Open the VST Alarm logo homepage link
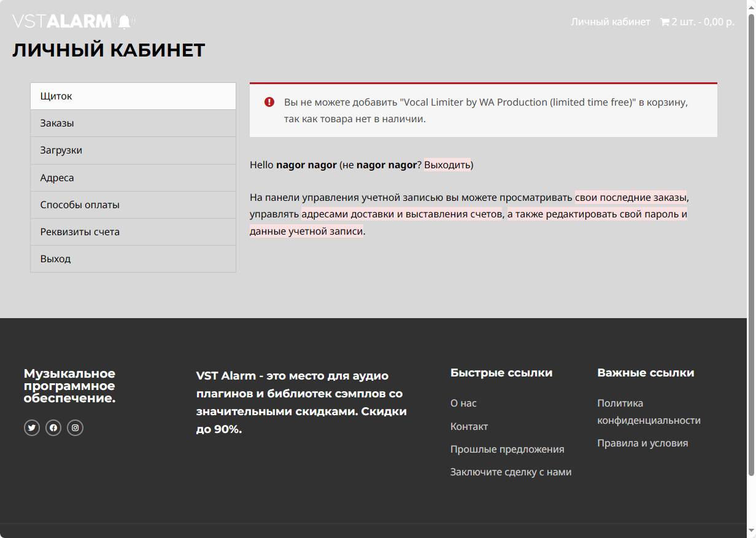The image size is (756, 538). click(74, 21)
